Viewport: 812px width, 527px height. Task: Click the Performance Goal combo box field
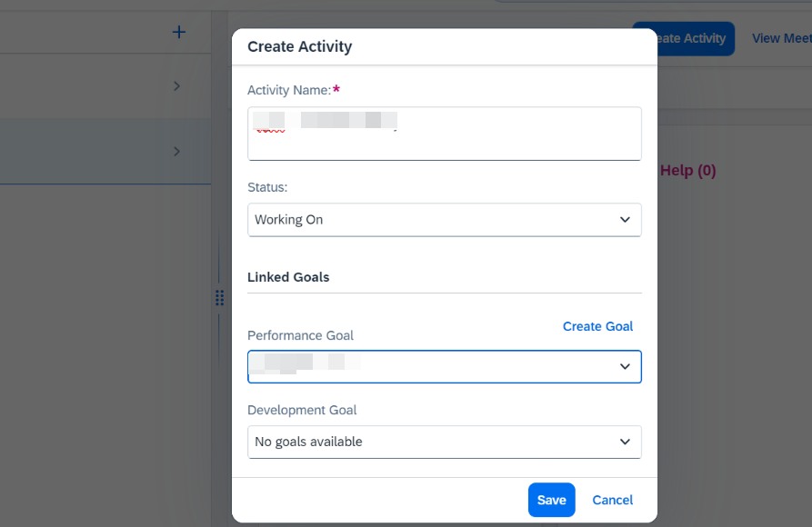pos(445,366)
